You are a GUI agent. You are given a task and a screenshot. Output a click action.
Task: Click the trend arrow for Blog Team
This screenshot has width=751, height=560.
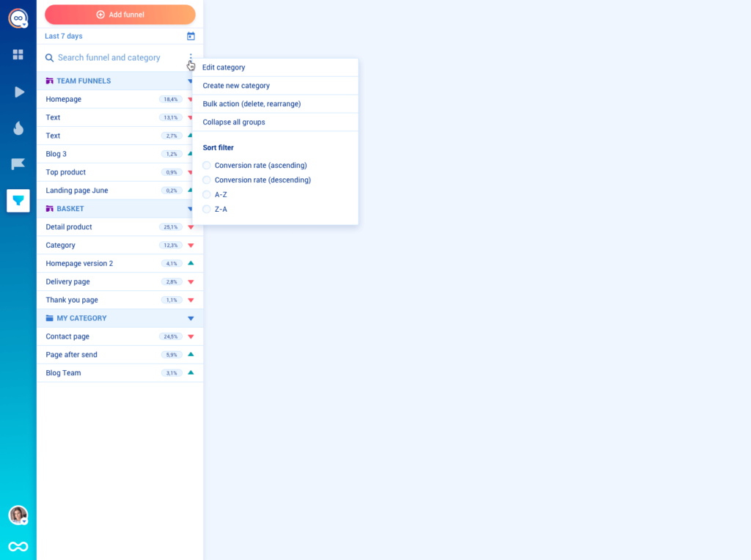pos(191,373)
